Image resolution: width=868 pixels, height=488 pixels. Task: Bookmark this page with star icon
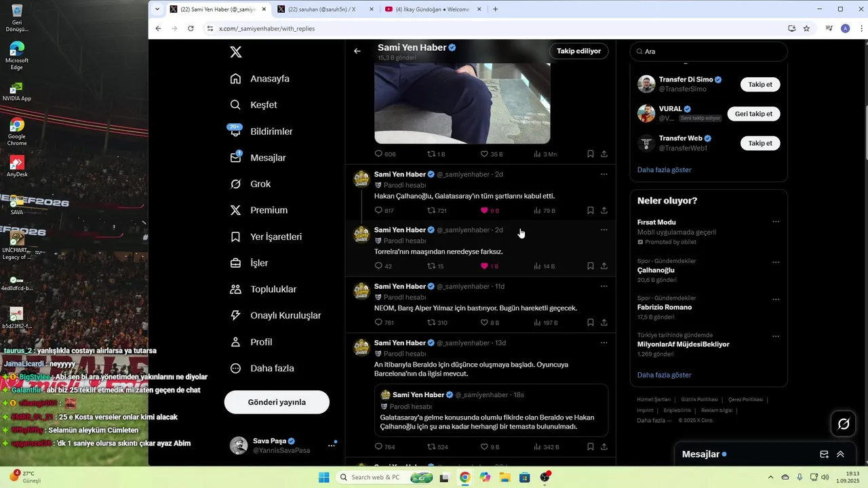point(806,28)
